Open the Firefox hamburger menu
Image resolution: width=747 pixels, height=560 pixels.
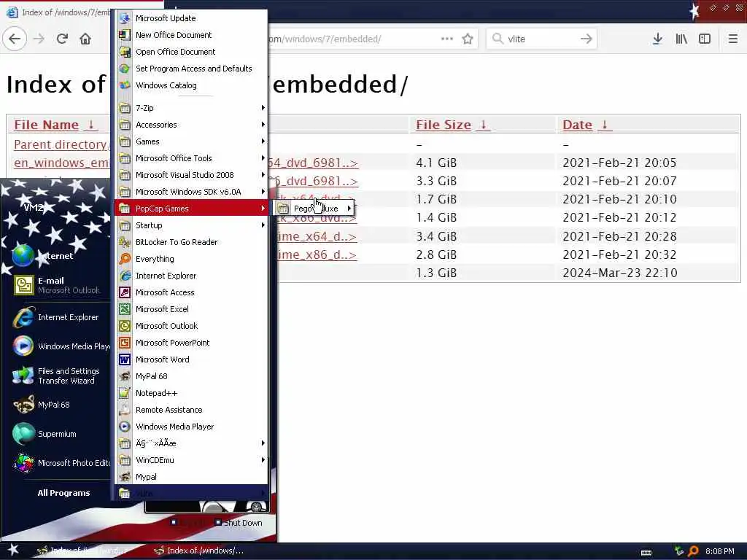click(x=733, y=39)
